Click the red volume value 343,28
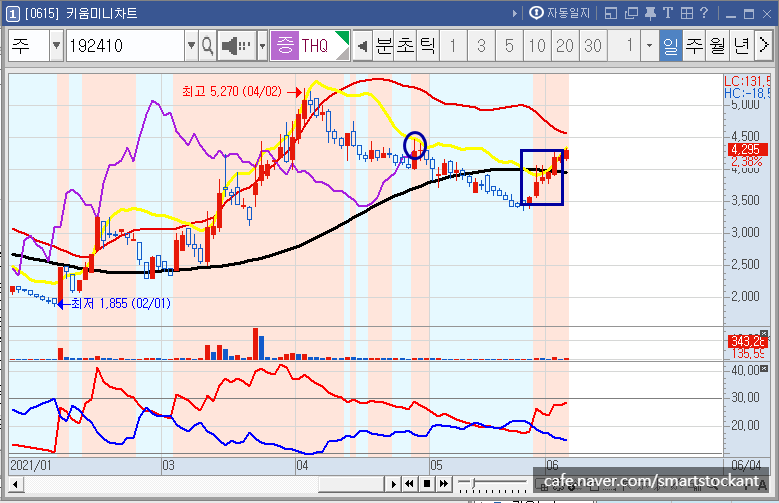The image size is (779, 503). (x=748, y=341)
